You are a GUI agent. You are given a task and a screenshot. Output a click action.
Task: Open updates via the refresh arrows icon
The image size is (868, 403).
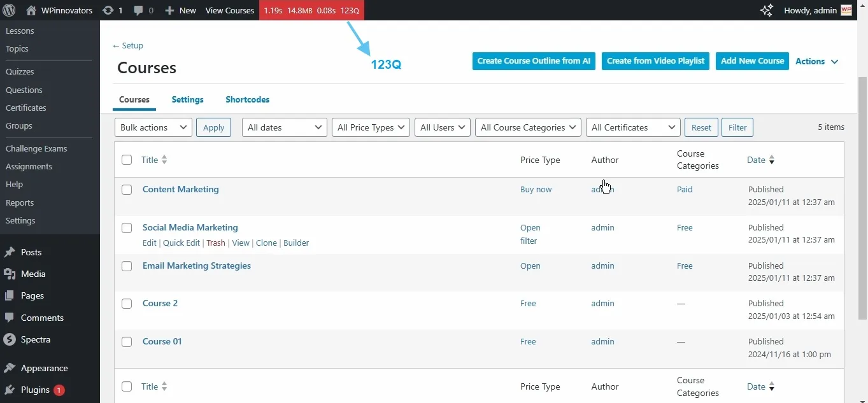click(110, 10)
